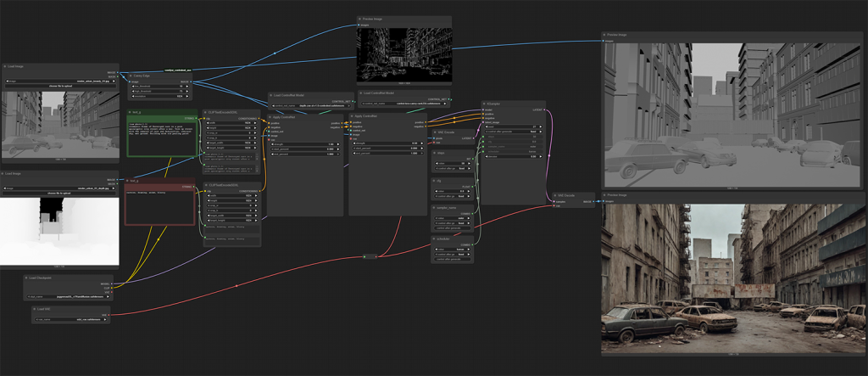Click choose file to upload under depth image
868x376 pixels.
[60, 194]
